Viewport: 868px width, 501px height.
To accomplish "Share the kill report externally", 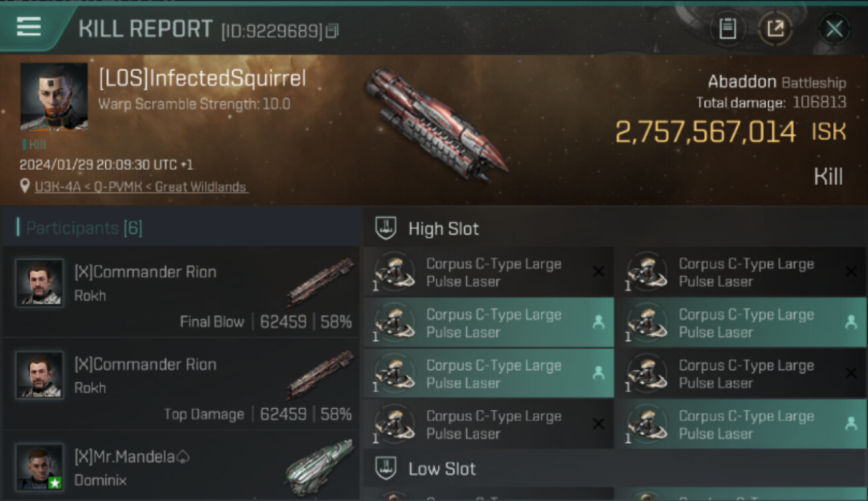I will 775,29.
